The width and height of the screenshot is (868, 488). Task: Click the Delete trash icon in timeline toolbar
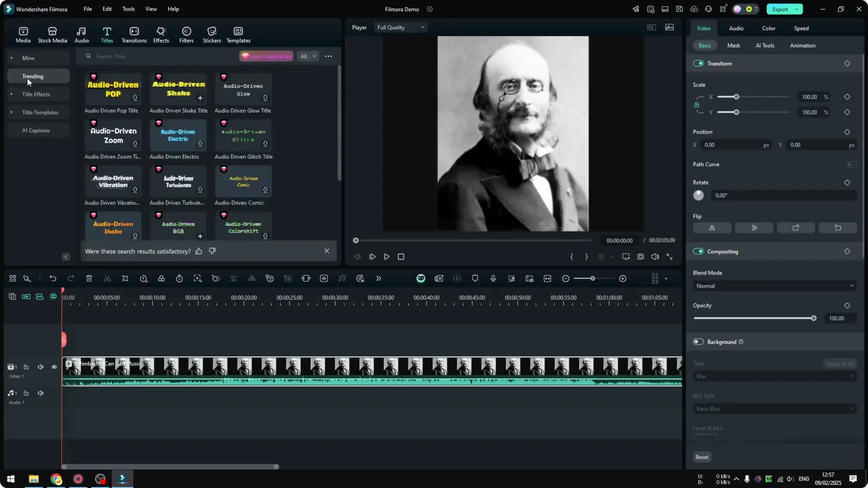[x=89, y=278]
